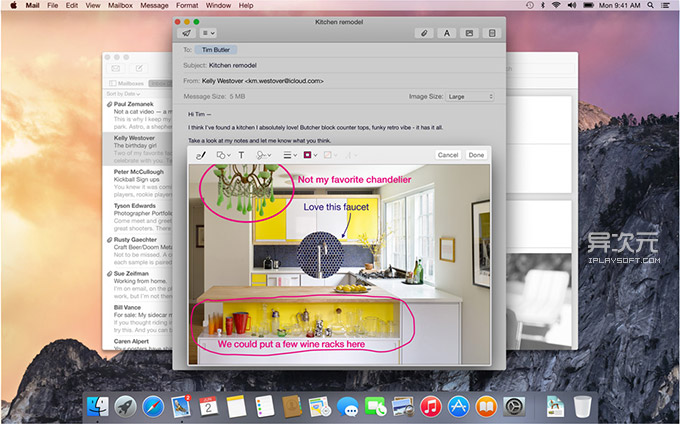The height and width of the screenshot is (424, 680).
Task: Click the Wi-Fi status icon
Action: 556,5
